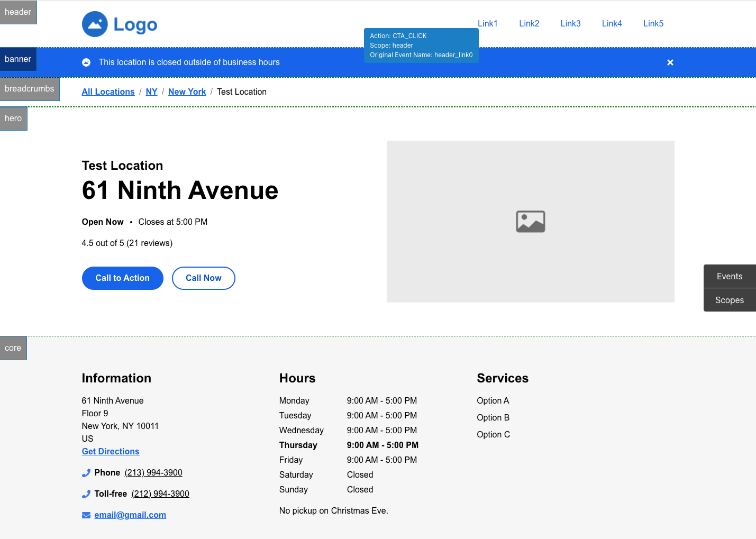Select the banner scope label

click(x=18, y=59)
